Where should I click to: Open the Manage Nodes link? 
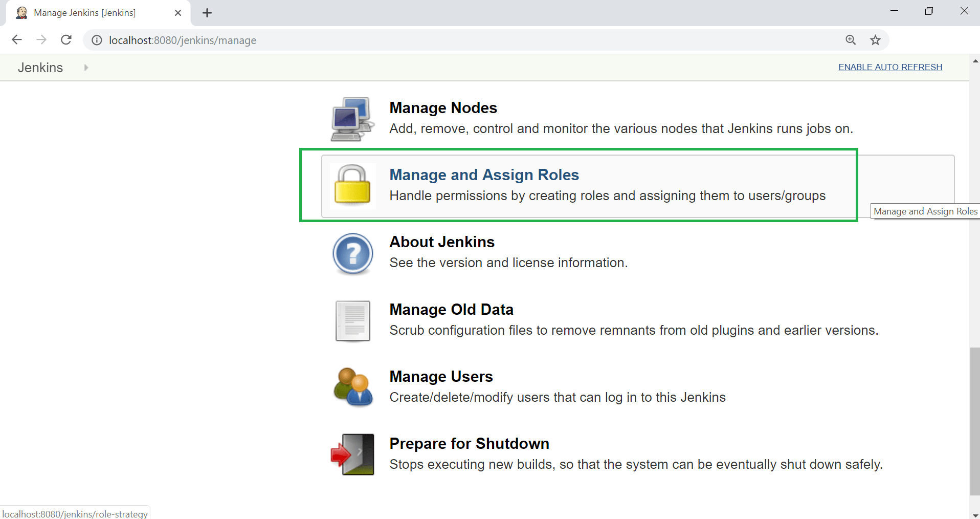coord(443,108)
